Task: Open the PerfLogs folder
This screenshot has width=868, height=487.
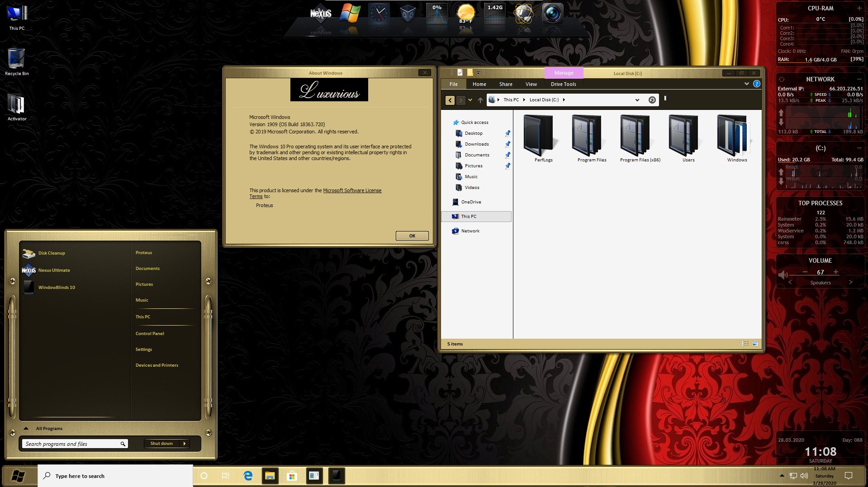Action: pyautogui.click(x=543, y=138)
